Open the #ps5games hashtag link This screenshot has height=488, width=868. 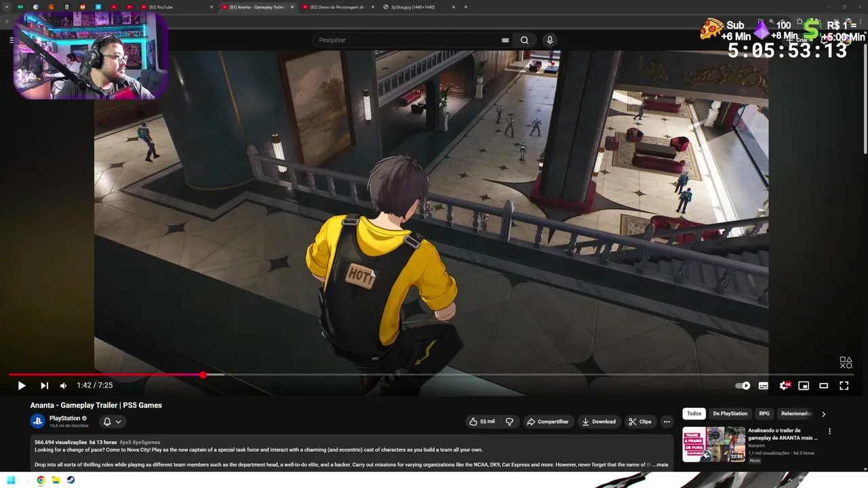point(146,443)
